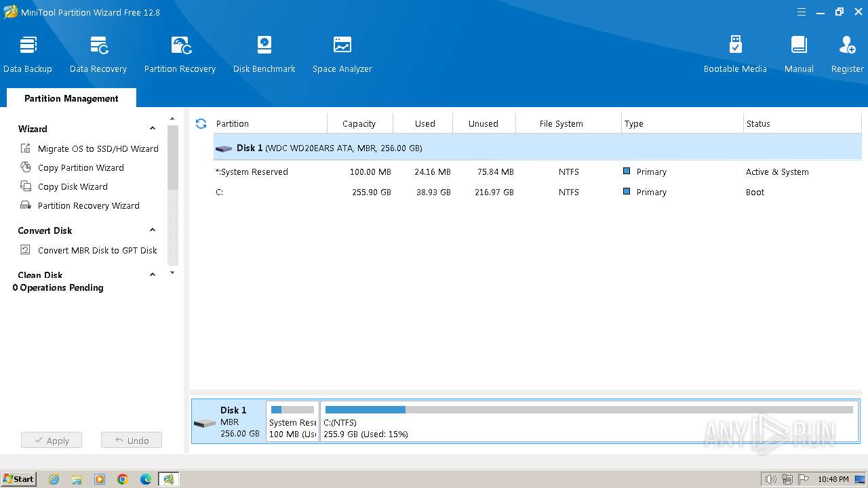
Task: Click the 24.16 MB used value
Action: (433, 171)
